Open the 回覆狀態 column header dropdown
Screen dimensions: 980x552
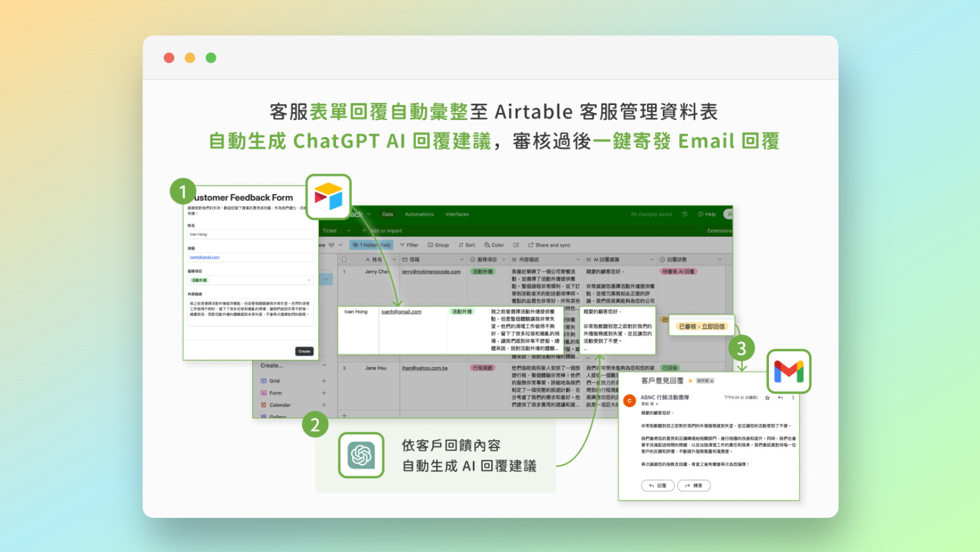(x=720, y=260)
